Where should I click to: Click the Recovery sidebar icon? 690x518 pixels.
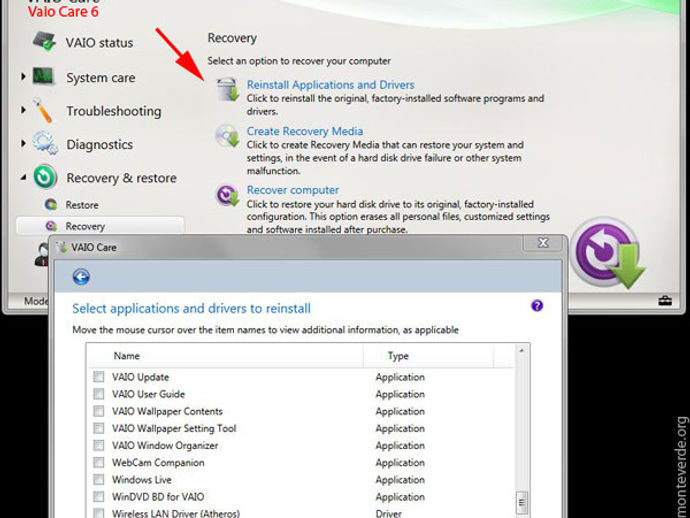pyautogui.click(x=51, y=226)
